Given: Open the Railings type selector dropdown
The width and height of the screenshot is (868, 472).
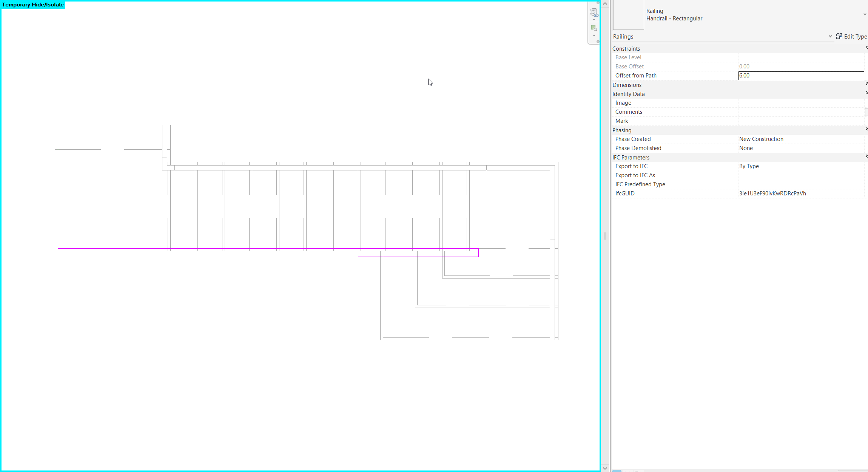Looking at the screenshot, I should (x=829, y=36).
